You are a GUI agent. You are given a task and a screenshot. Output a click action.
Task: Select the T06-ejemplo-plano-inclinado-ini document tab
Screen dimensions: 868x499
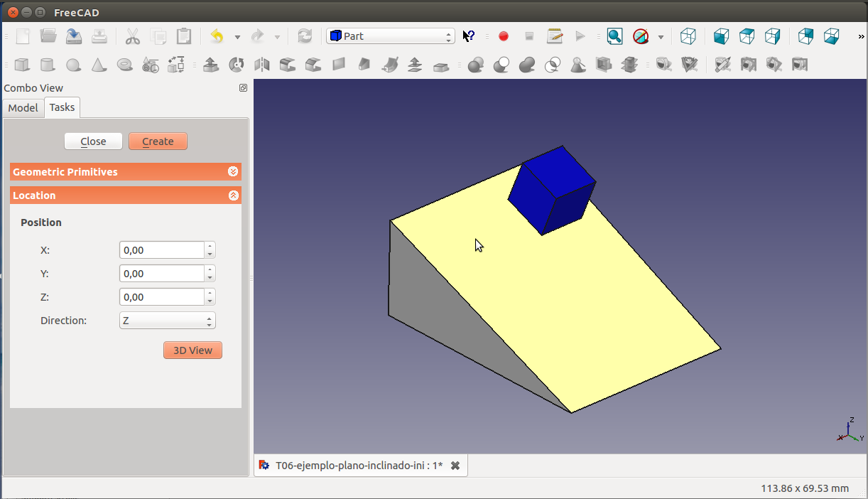click(x=358, y=466)
